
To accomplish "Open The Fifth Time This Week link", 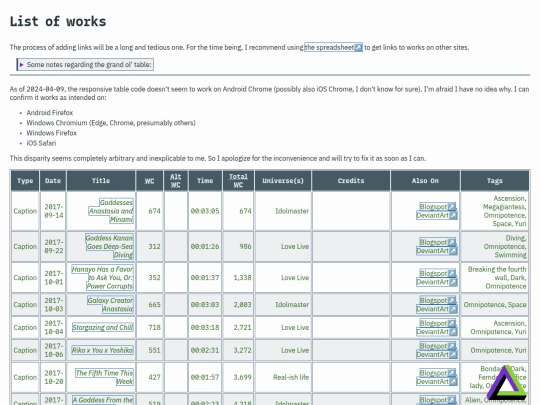I will [x=104, y=377].
